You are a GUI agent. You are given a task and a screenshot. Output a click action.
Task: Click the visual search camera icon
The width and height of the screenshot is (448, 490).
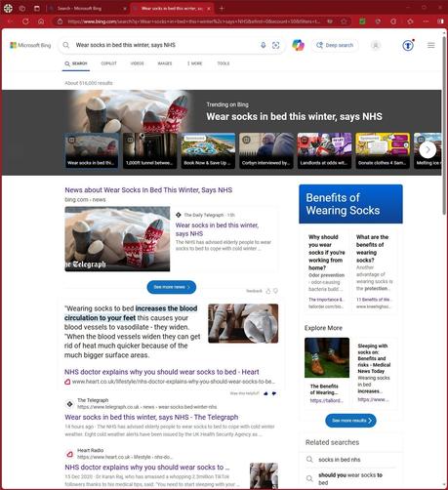point(275,45)
